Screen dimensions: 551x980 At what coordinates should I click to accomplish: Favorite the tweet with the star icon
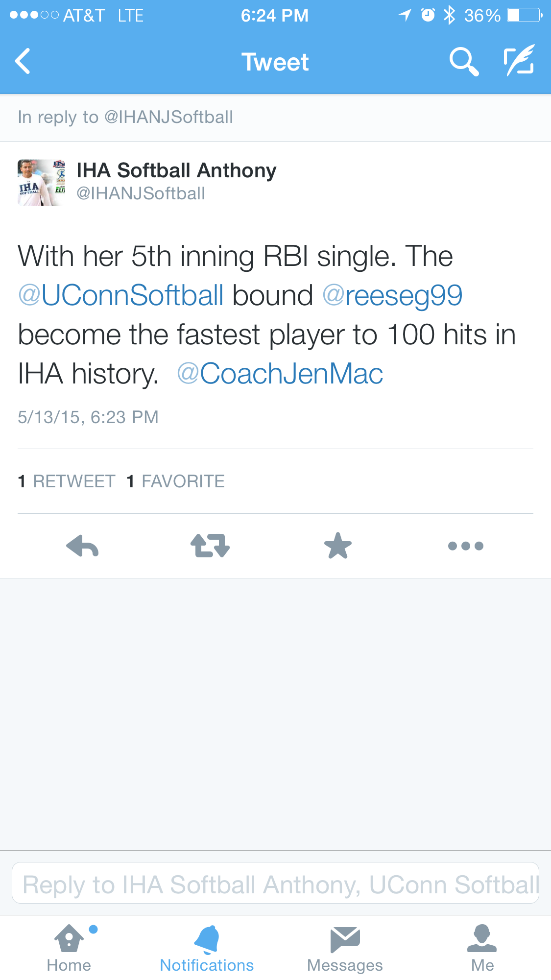coord(338,546)
